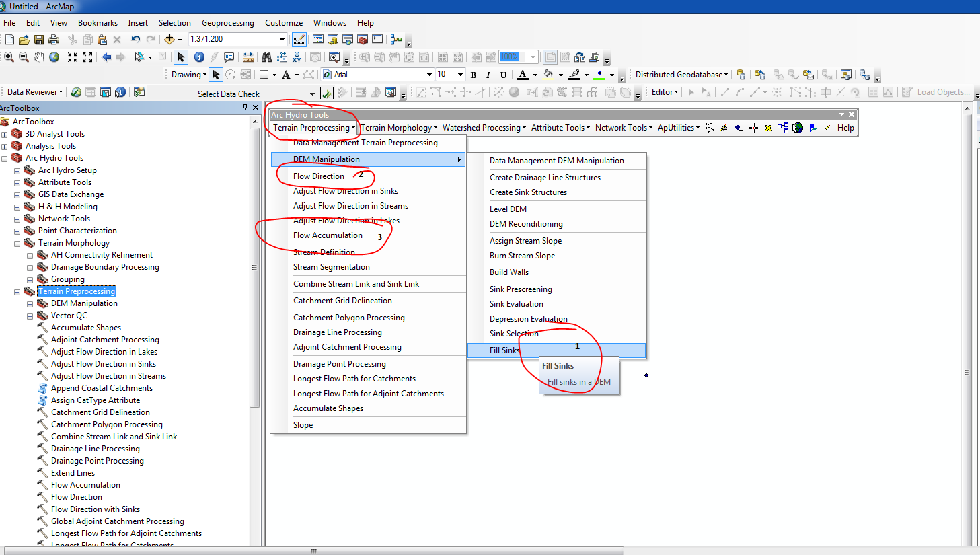Open the Customize menu
This screenshot has width=980, height=555.
pos(284,23)
